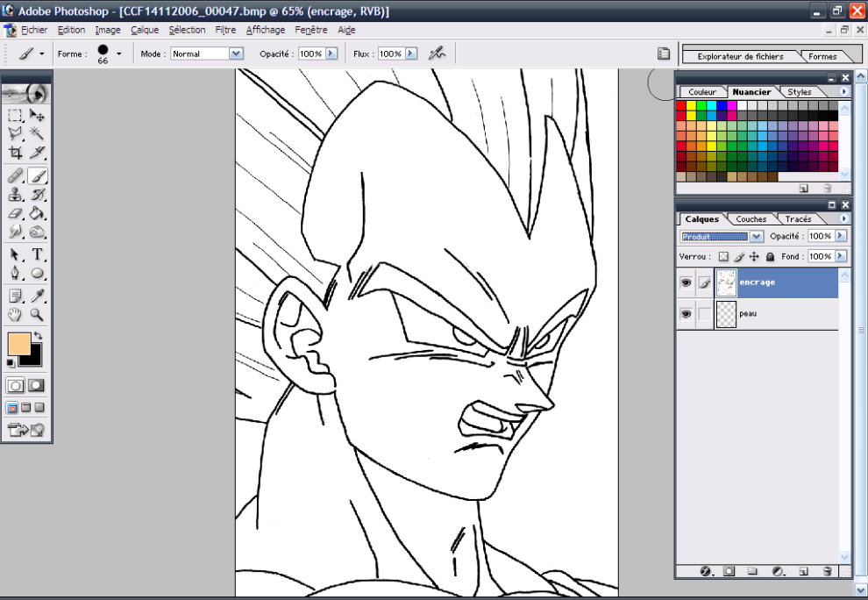868x600 pixels.
Task: Select the Move tool
Action: [37, 115]
